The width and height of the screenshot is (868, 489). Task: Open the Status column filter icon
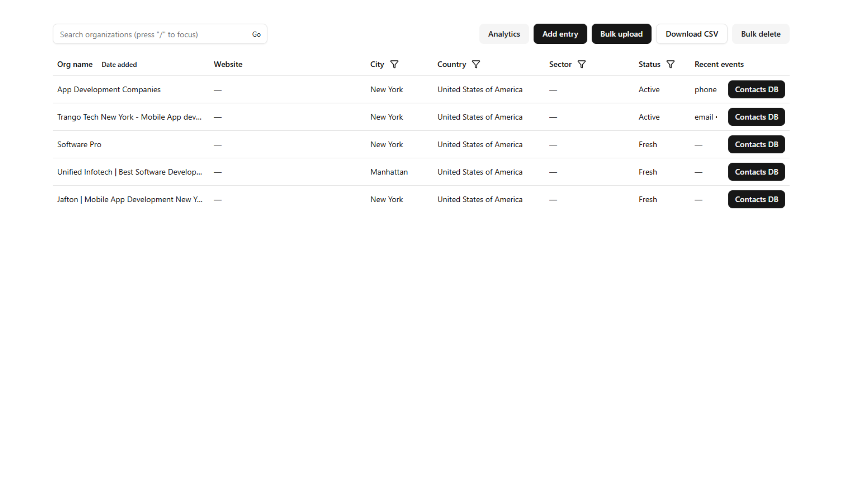click(x=670, y=64)
